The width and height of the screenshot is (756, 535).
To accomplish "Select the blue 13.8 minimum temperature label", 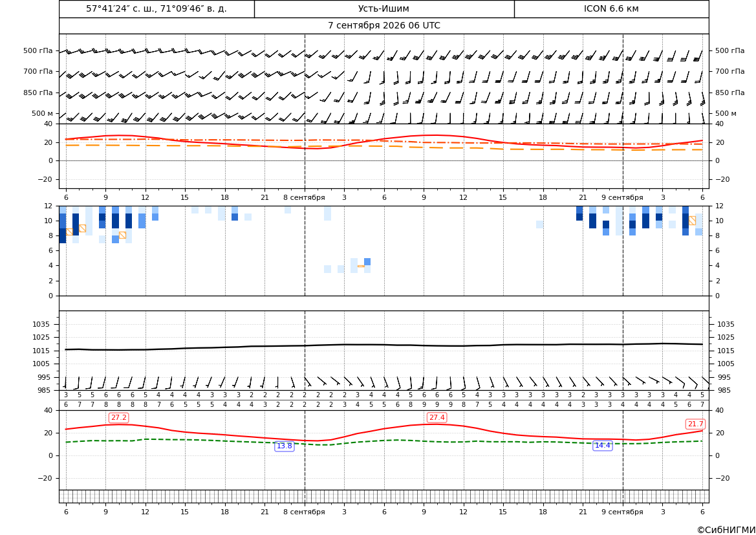I will click(x=284, y=446).
